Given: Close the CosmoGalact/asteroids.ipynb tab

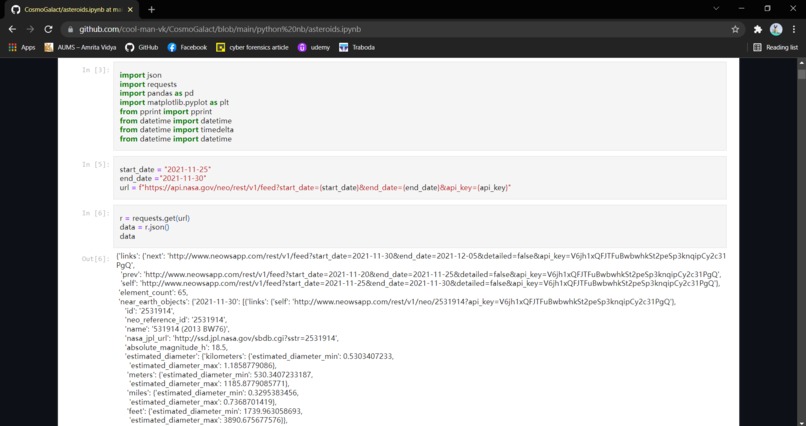Looking at the screenshot, I should [x=132, y=10].
